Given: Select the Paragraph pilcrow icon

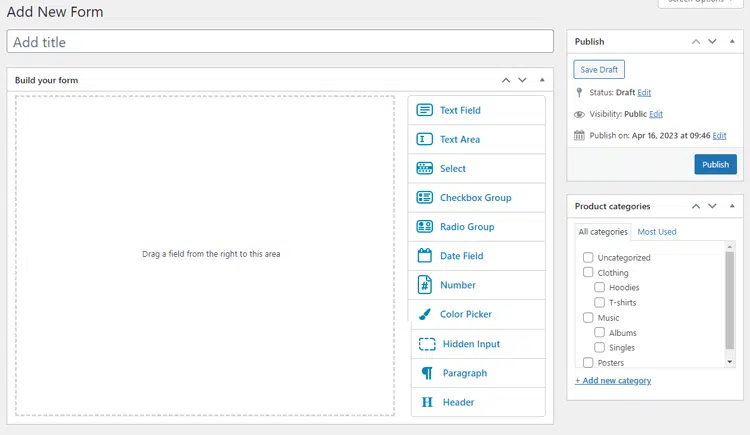Looking at the screenshot, I should pyautogui.click(x=427, y=373).
